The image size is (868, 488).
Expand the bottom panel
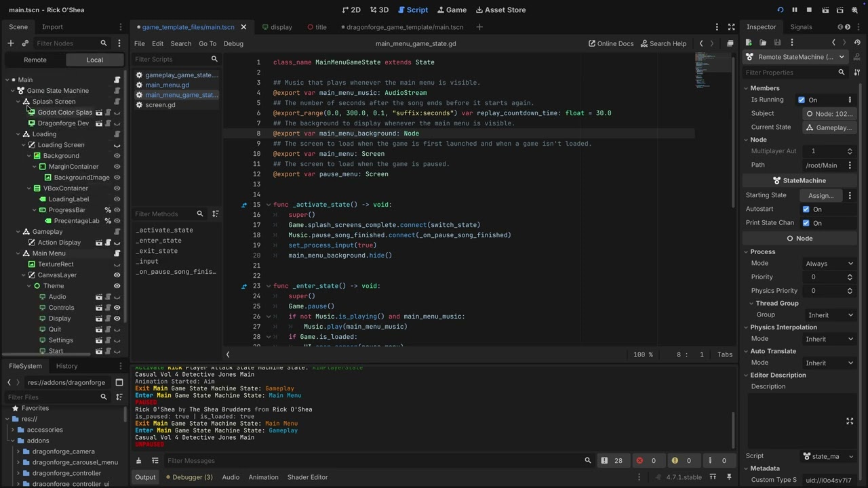(713, 477)
